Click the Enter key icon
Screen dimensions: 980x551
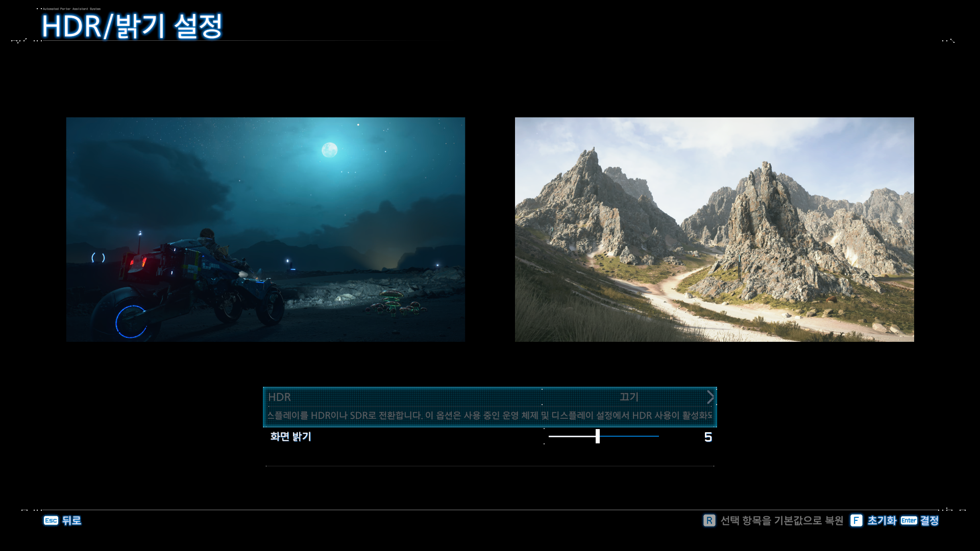point(909,520)
